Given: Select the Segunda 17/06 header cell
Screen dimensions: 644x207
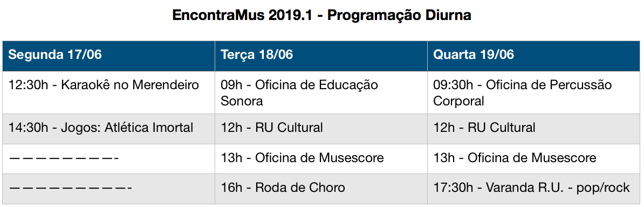Looking at the screenshot, I should point(109,56).
